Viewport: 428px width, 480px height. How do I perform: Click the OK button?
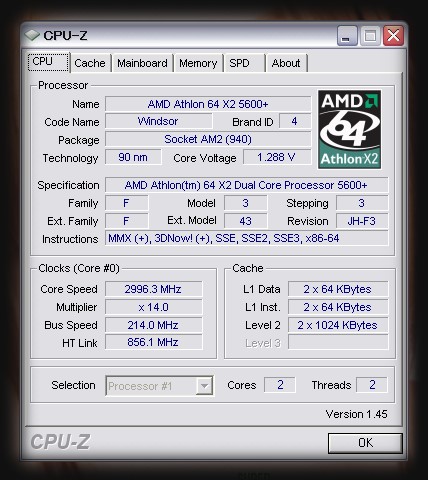coord(365,443)
